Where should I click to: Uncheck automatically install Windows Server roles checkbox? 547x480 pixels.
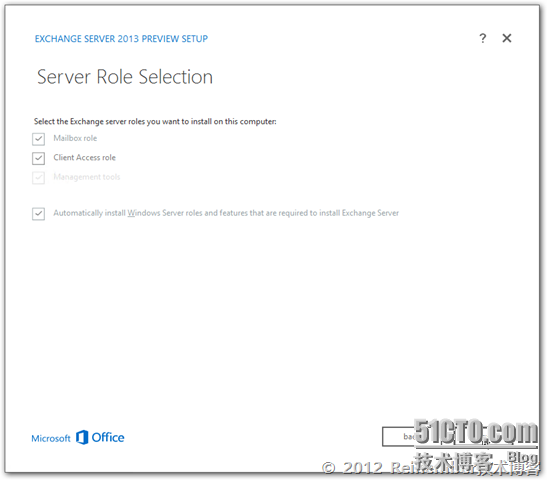[x=38, y=214]
